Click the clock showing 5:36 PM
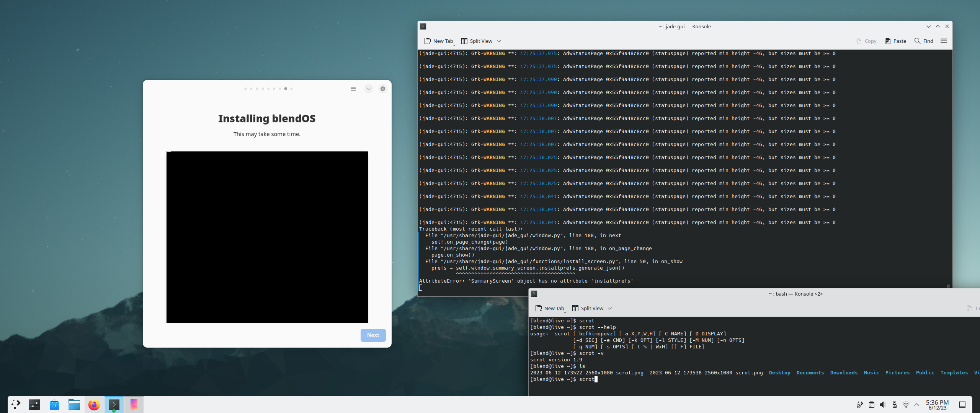 937,405
